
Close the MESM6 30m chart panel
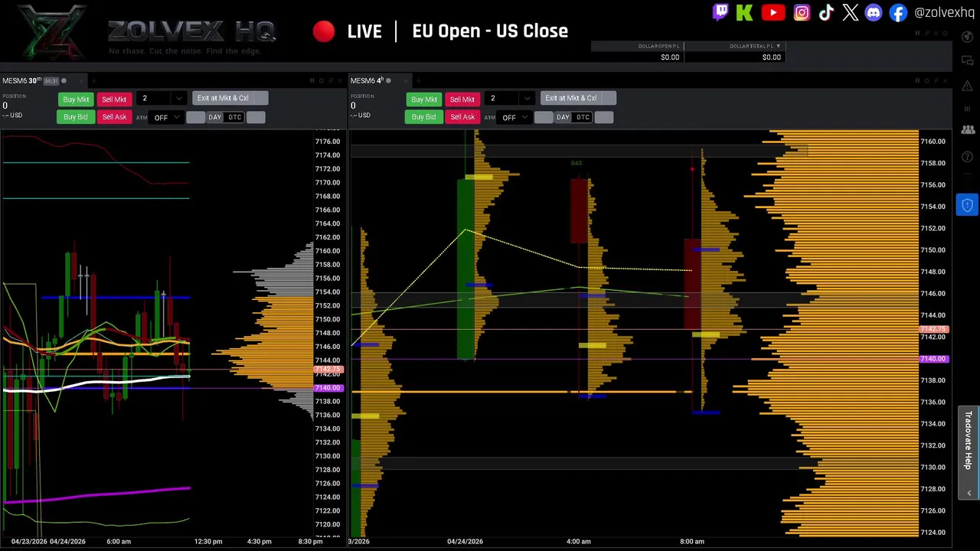[x=340, y=80]
